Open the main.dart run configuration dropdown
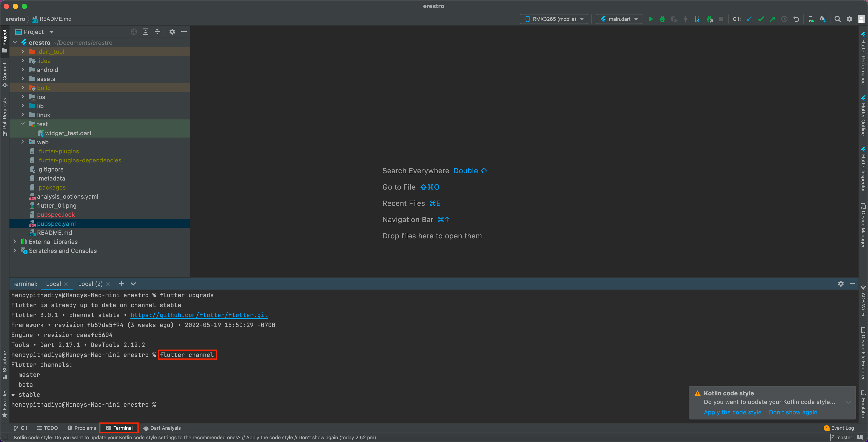The height and width of the screenshot is (442, 868). pyautogui.click(x=619, y=19)
